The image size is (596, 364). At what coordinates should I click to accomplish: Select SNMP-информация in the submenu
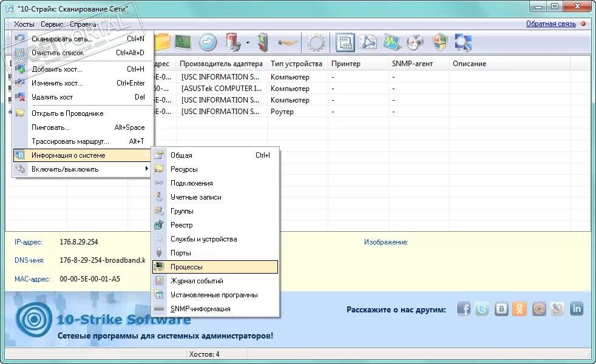[x=215, y=309]
